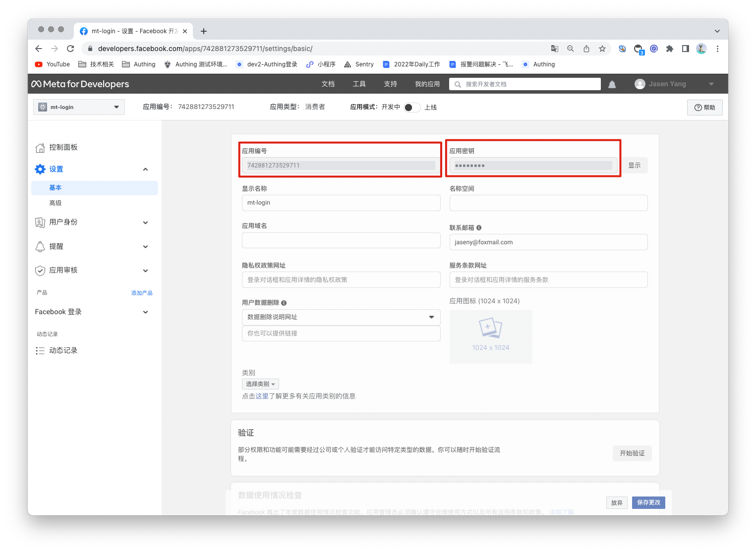Open the 控制面板 dashboard in sidebar

pyautogui.click(x=63, y=148)
